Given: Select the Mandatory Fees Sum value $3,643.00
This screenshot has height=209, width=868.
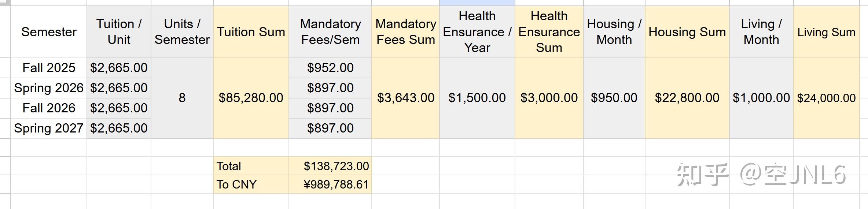Looking at the screenshot, I should point(405,98).
